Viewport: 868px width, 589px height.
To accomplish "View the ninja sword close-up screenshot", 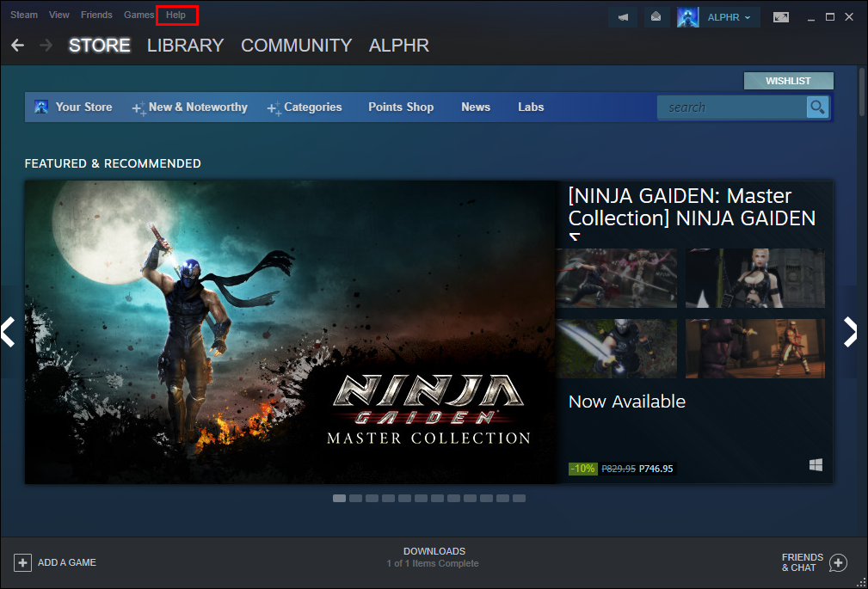I will coord(616,348).
